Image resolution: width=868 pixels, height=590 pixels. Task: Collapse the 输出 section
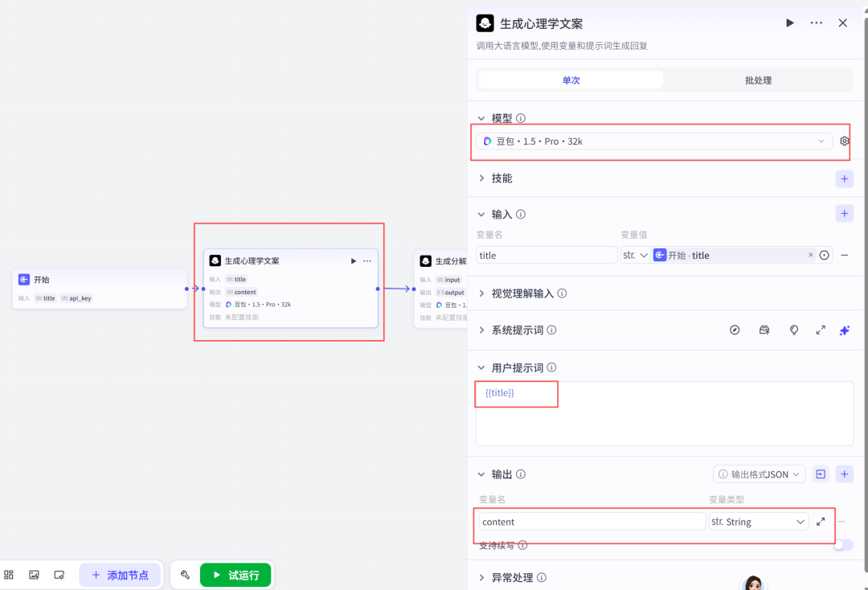coord(481,474)
